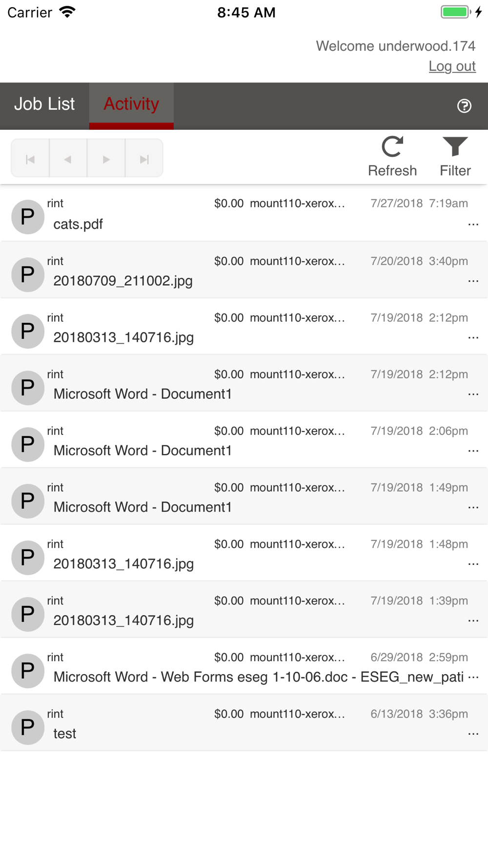488x868 pixels.
Task: Go to previous page arrow
Action: [x=68, y=159]
